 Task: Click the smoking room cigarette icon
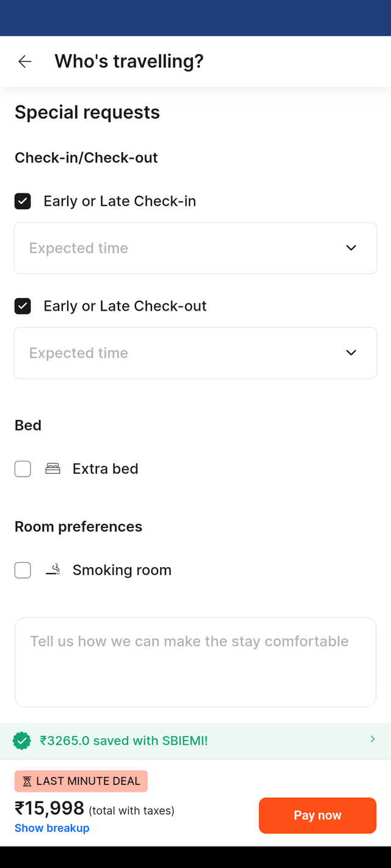pos(53,570)
